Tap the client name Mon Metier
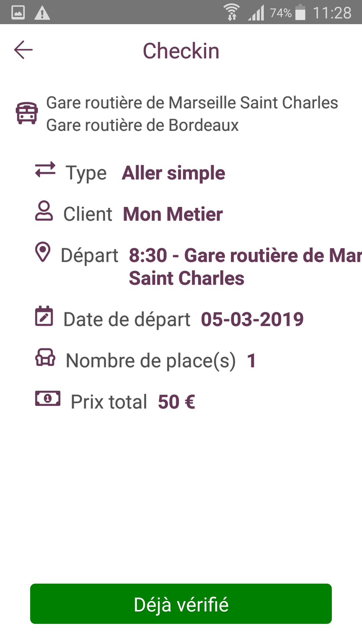 (173, 214)
